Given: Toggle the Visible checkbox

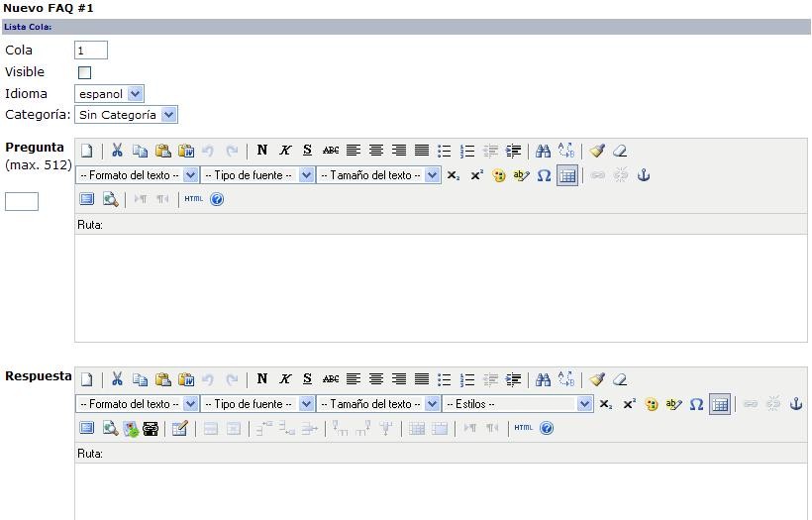Looking at the screenshot, I should [x=84, y=72].
